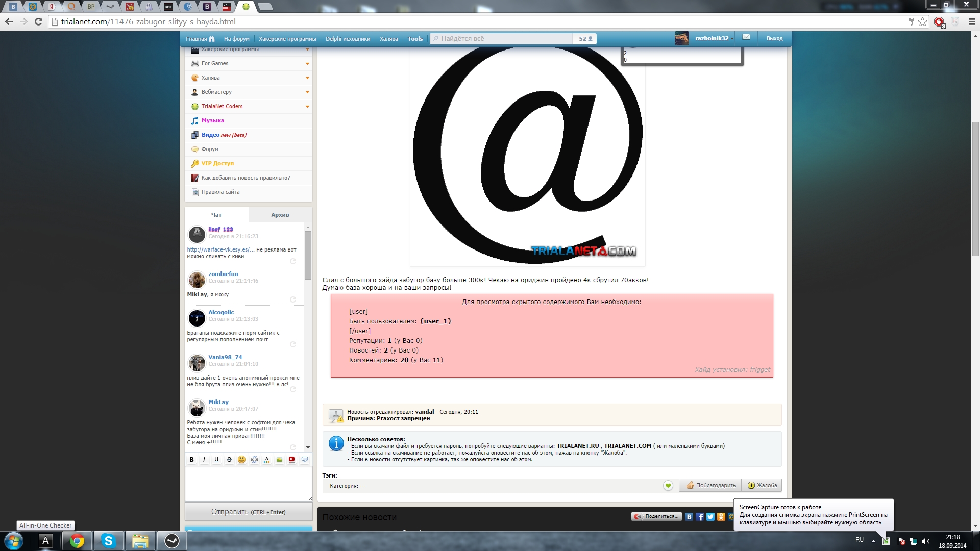Click the Поблагодарить thumbs-up button
The height and width of the screenshot is (551, 980).
(x=710, y=485)
